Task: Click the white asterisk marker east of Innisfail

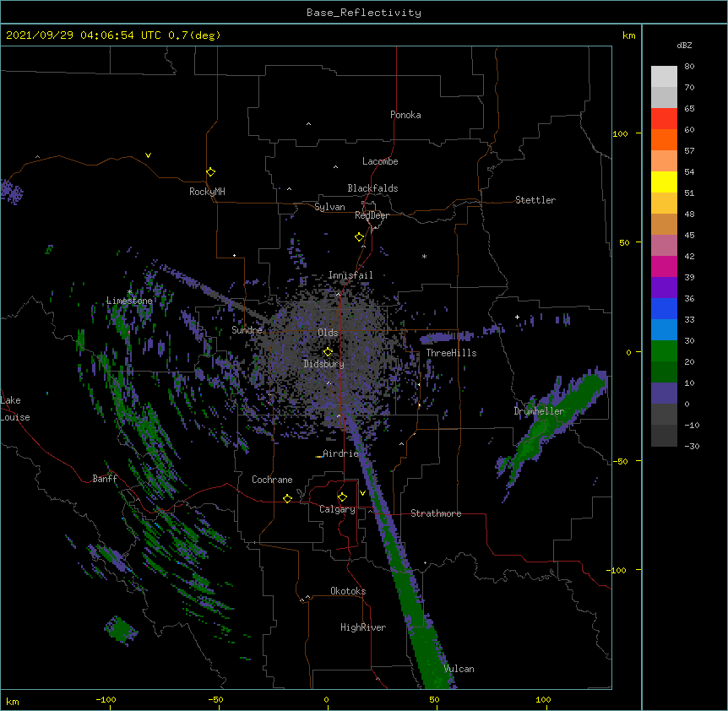Action: pos(424,256)
